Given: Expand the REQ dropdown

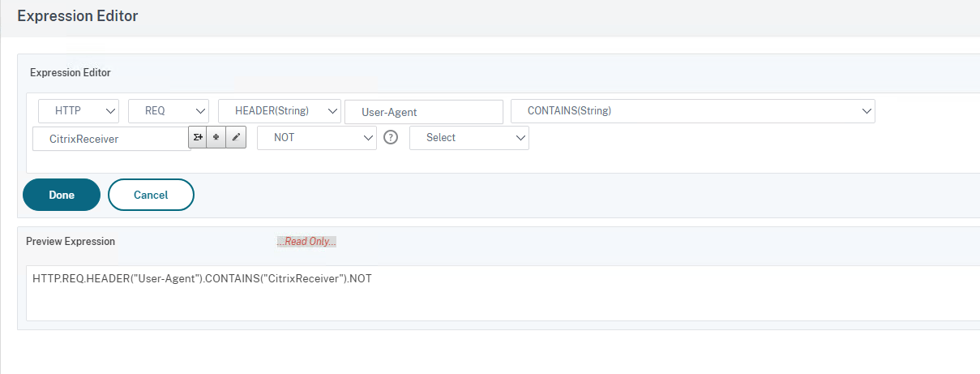Looking at the screenshot, I should point(169,111).
